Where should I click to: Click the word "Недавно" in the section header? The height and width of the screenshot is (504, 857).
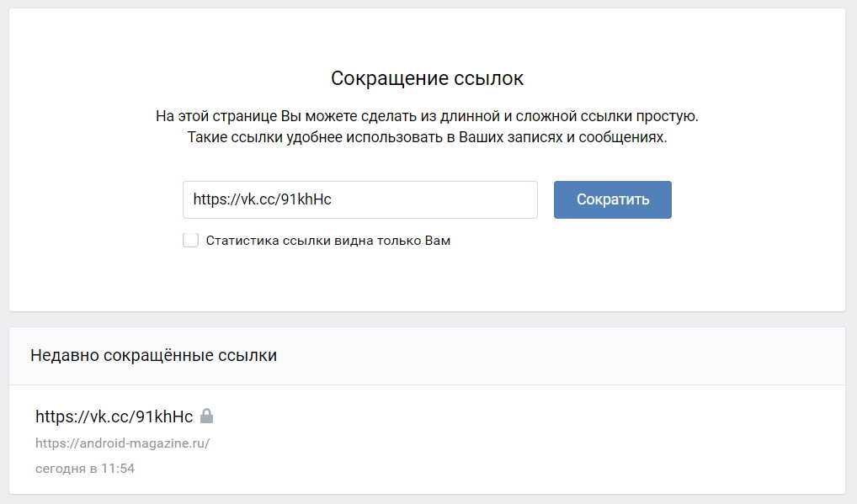(64, 356)
